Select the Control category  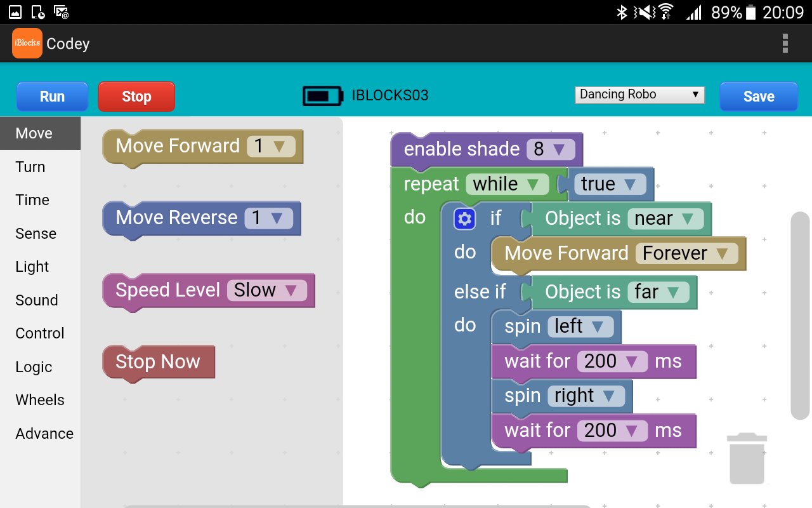click(41, 333)
